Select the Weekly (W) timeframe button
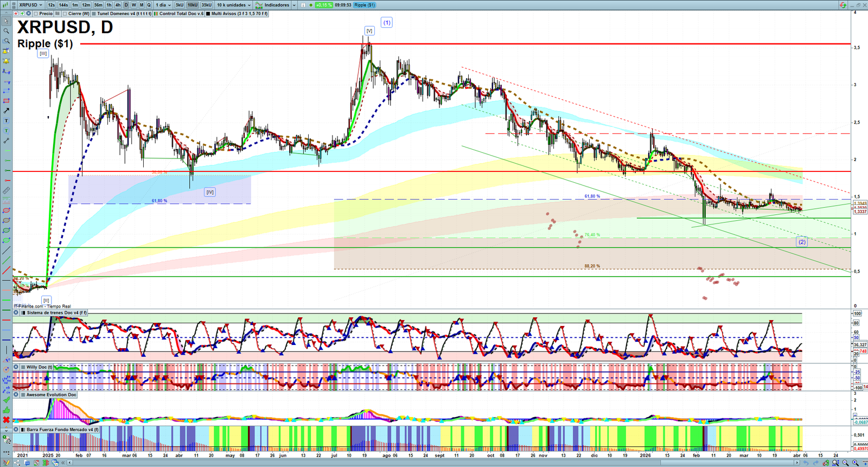Image resolution: width=868 pixels, height=467 pixels. coord(134,5)
